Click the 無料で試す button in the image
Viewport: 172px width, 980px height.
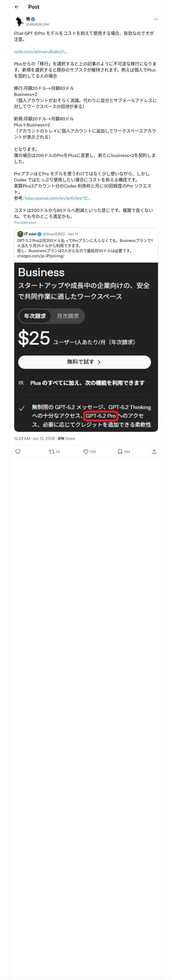point(84,362)
